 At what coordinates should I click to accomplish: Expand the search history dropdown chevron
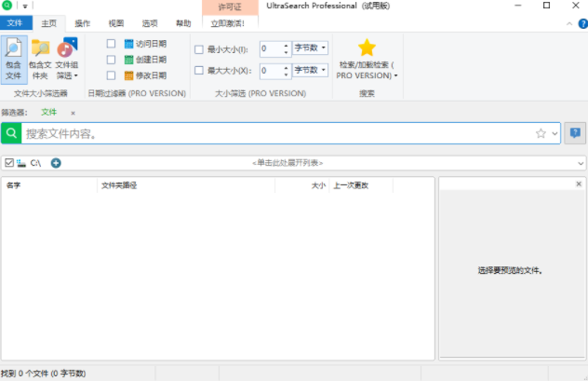pos(555,133)
